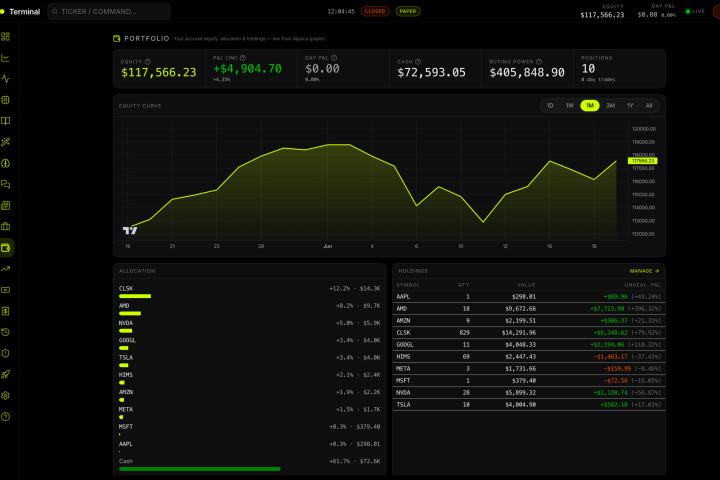The image size is (720, 480).
Task: Click the Positions count 10
Action: click(x=588, y=69)
